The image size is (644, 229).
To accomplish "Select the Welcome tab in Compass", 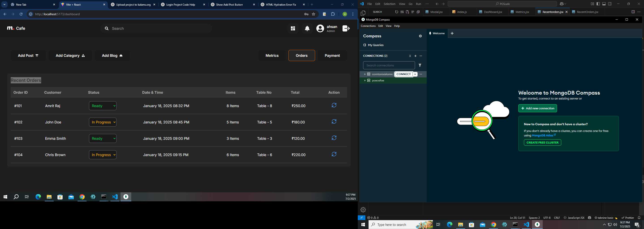I will point(437,33).
